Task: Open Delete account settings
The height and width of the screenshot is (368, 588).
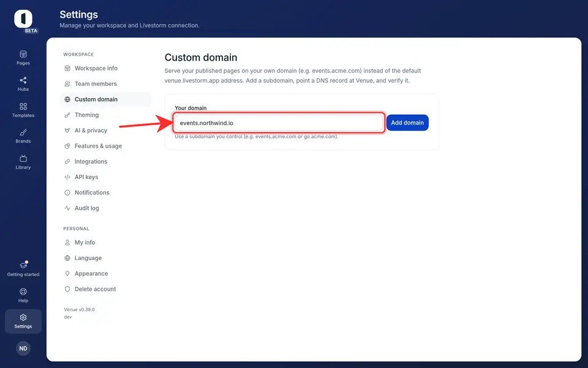Action: click(106, 289)
